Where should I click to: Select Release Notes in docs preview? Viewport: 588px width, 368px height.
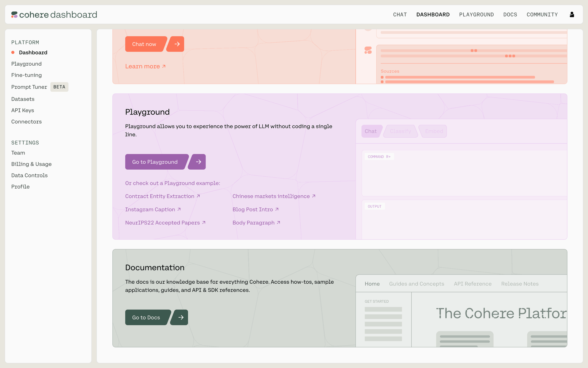pyautogui.click(x=520, y=284)
